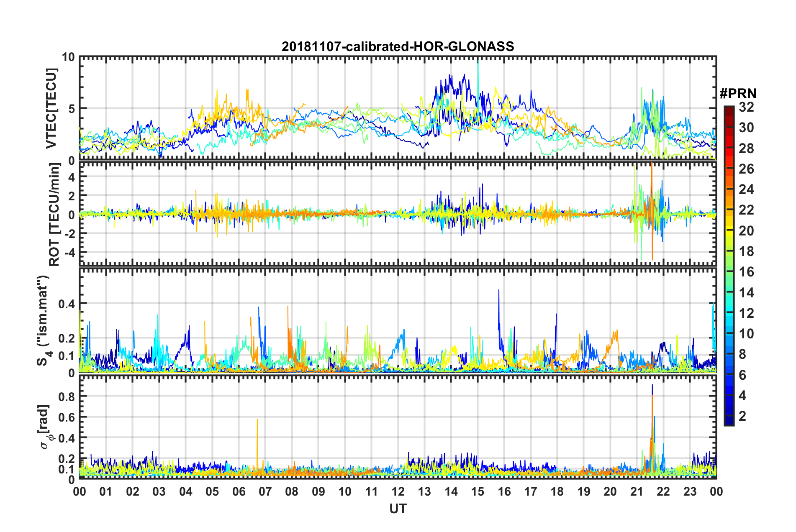Select the ROT [TECU/min] y-axis label
The height and width of the screenshot is (532, 796).
pos(54,214)
